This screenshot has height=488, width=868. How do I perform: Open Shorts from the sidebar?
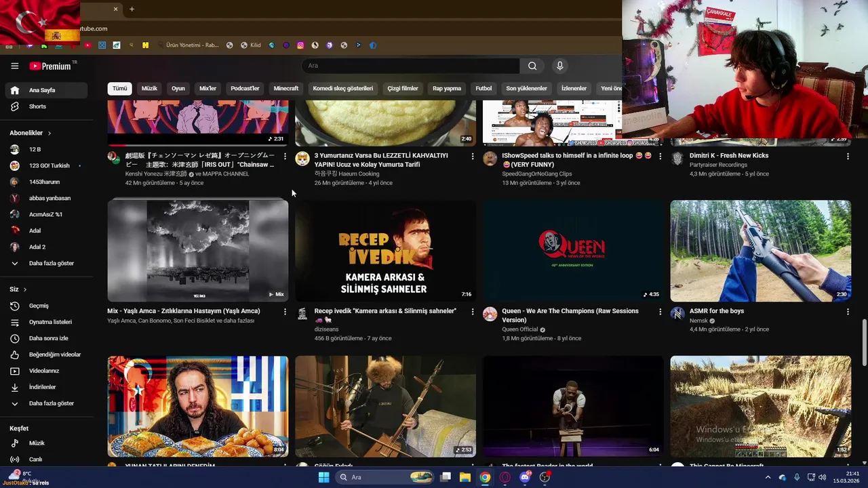(46, 106)
